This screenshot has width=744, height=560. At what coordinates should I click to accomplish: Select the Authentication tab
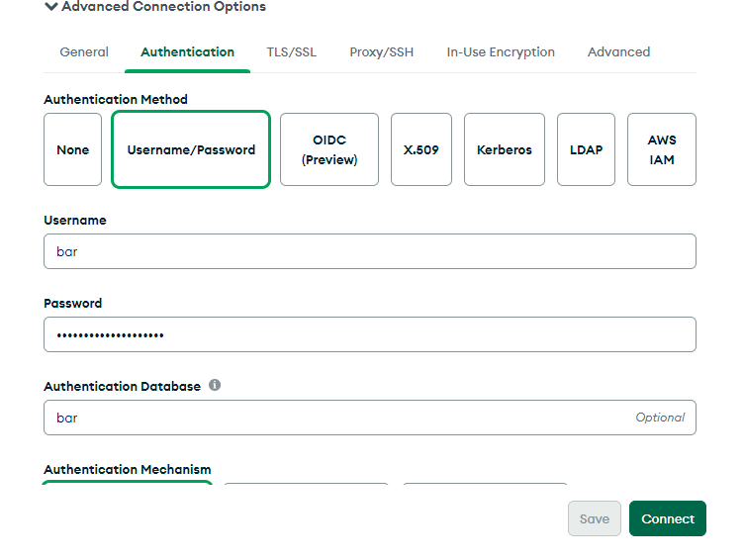point(187,52)
